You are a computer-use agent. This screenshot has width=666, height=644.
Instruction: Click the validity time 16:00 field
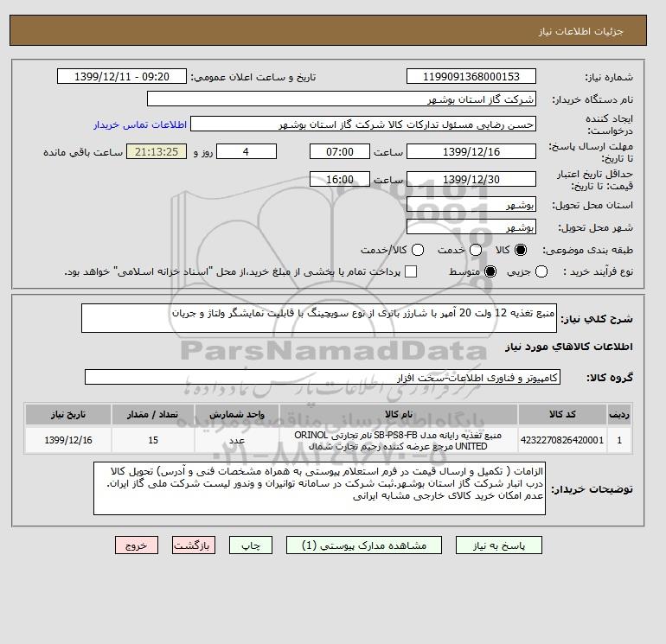point(340,179)
